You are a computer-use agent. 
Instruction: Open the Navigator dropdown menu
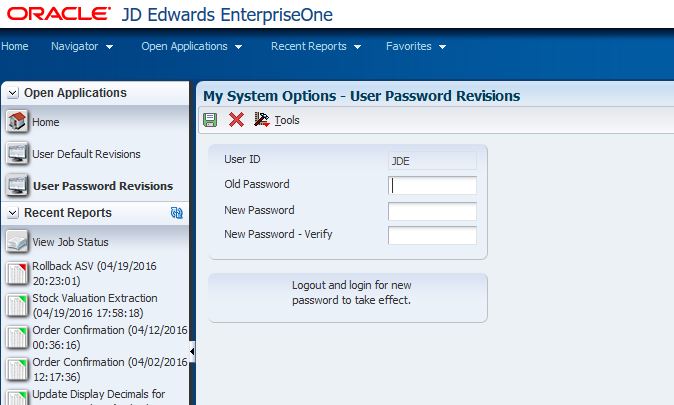tap(82, 46)
